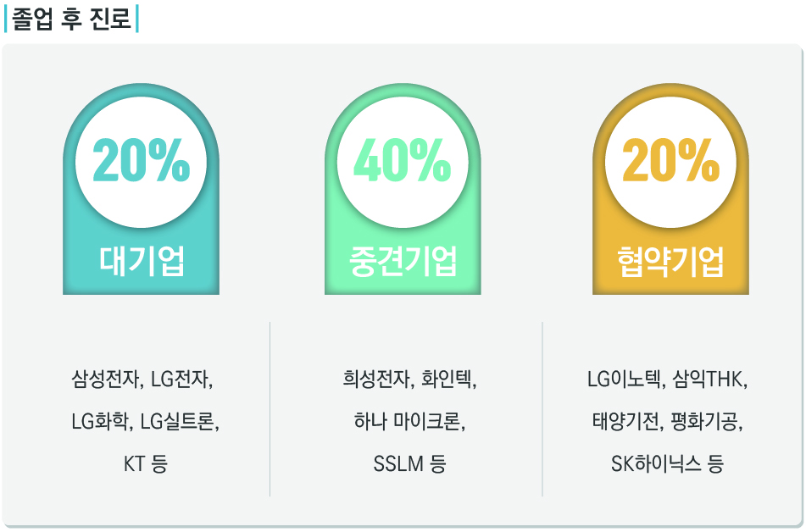Select the 대기업 label
The image size is (806, 532).
(142, 261)
